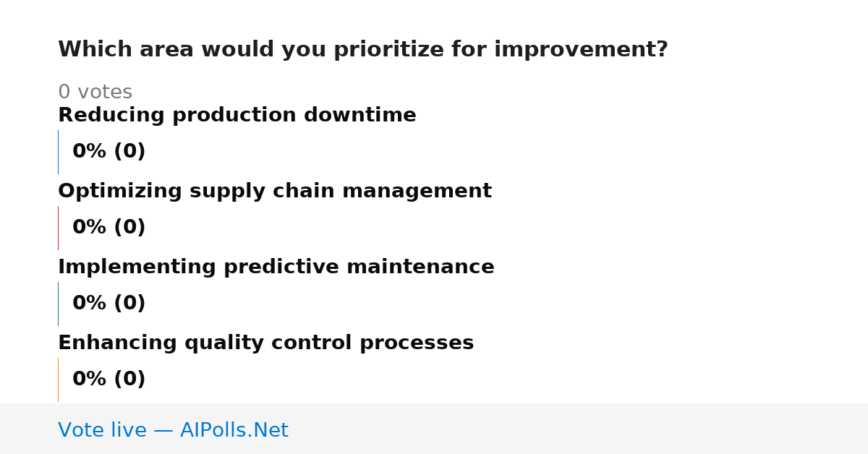Choose "Optimizing supply chain management" option
868x454 pixels.
[x=275, y=191]
